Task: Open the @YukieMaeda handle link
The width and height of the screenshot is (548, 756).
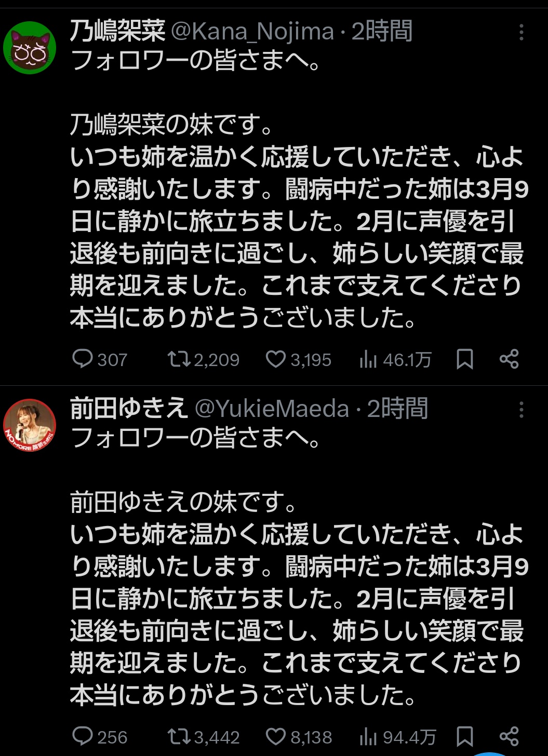Action: pos(271,410)
